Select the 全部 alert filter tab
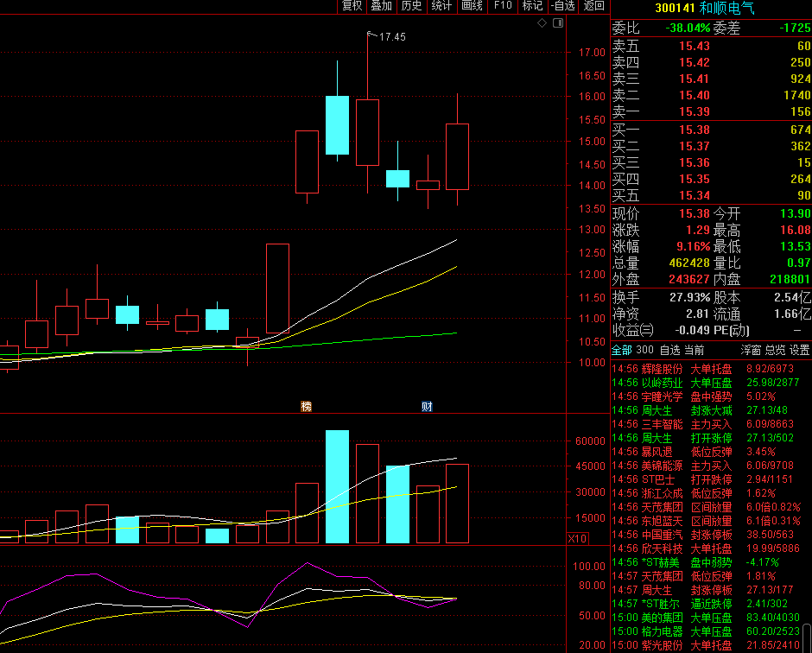Viewport: 812px width, 653px height. tap(622, 350)
